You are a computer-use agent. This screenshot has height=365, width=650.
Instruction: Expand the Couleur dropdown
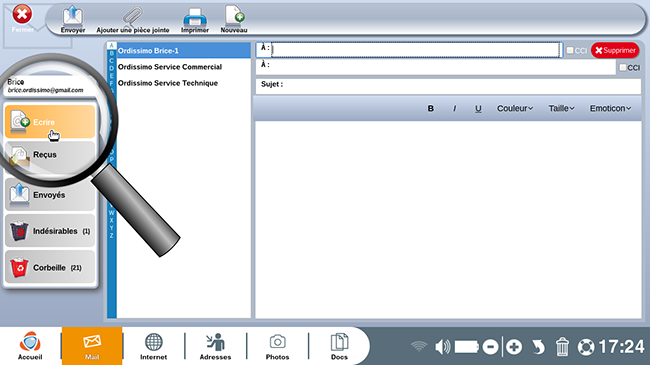coord(515,108)
